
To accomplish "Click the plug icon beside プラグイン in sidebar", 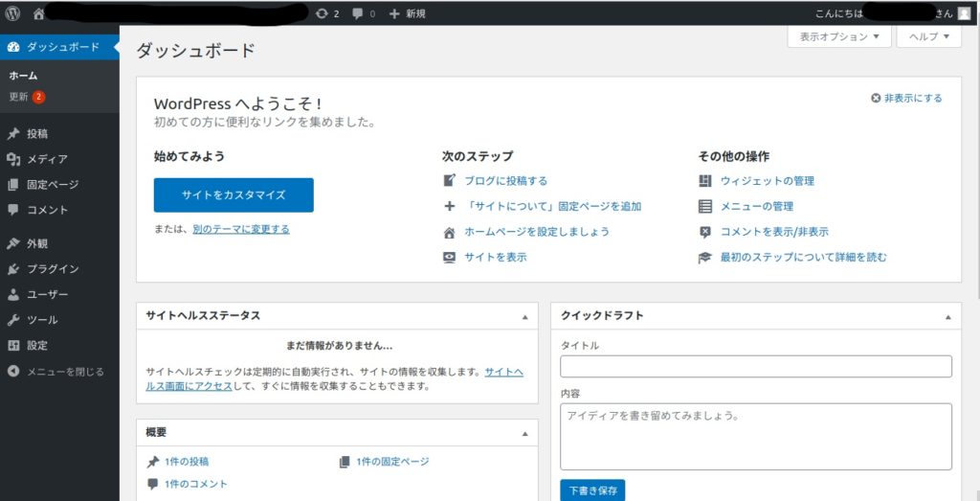I will (x=13, y=269).
